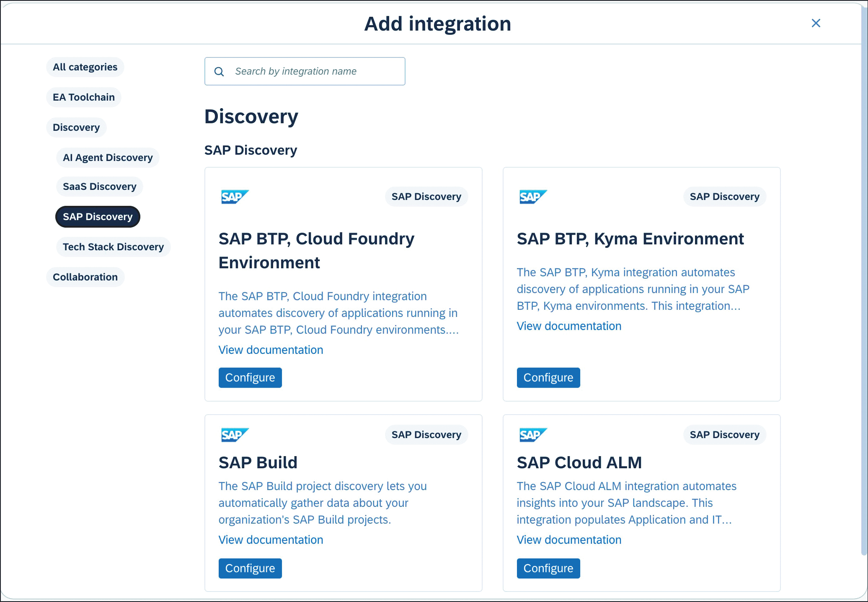View documentation for Kyma integration
Image resolution: width=868 pixels, height=602 pixels.
(569, 326)
